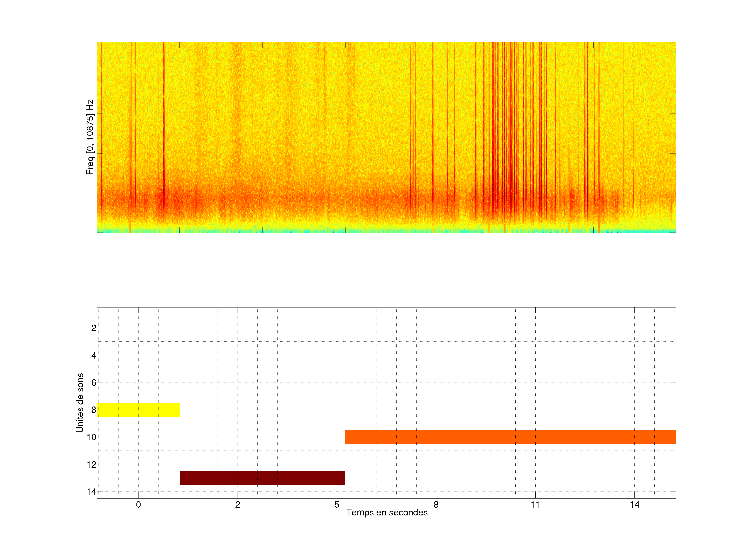
Task: Click the y-axis tick label 12
Action: point(92,465)
